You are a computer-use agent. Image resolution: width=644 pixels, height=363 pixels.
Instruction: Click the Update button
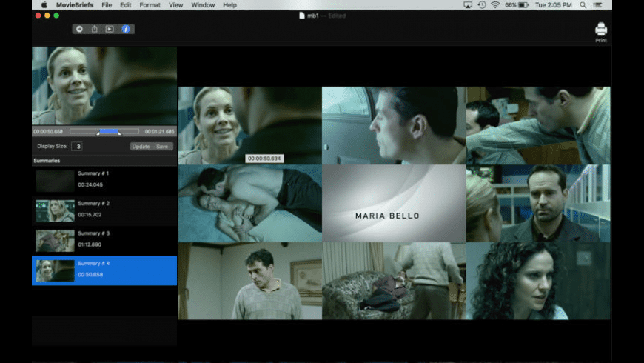[141, 147]
